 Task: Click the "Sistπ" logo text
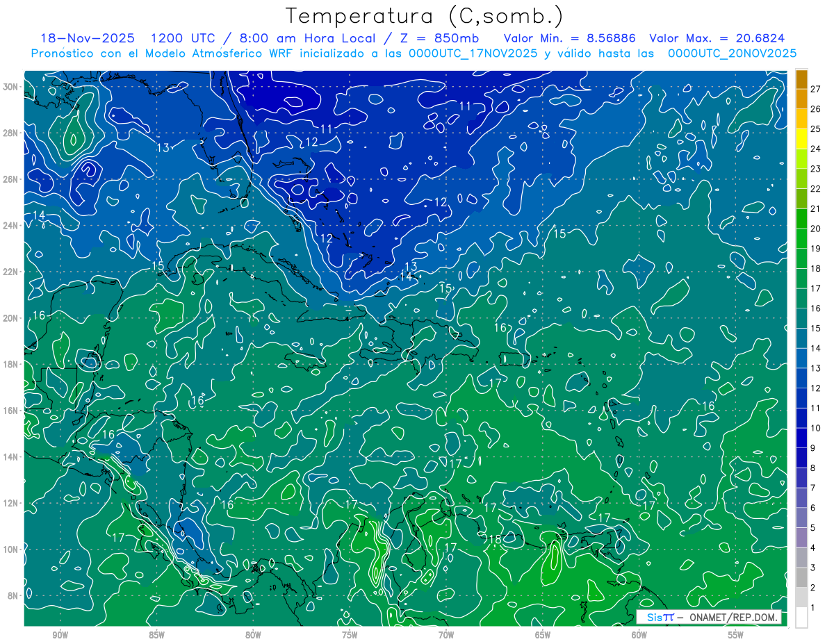(x=660, y=617)
